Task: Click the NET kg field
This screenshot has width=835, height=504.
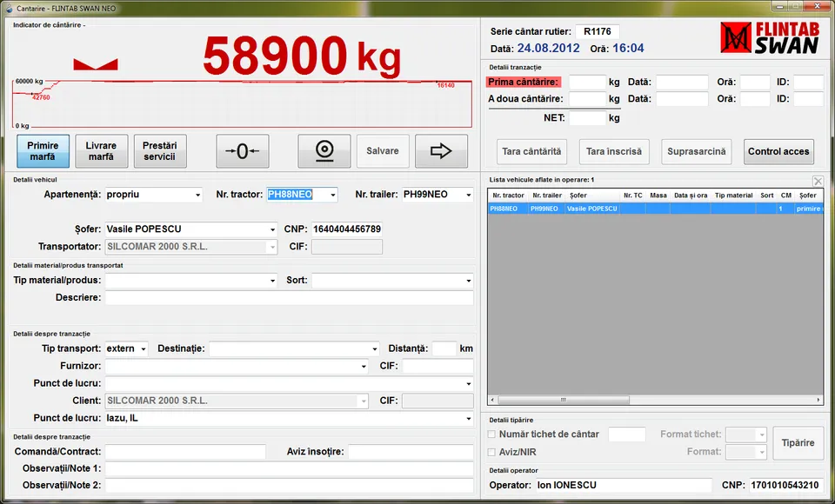Action: coord(587,118)
